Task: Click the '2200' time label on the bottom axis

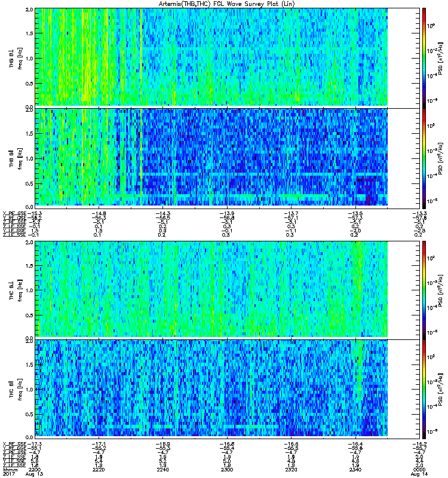Action: pyautogui.click(x=35, y=470)
